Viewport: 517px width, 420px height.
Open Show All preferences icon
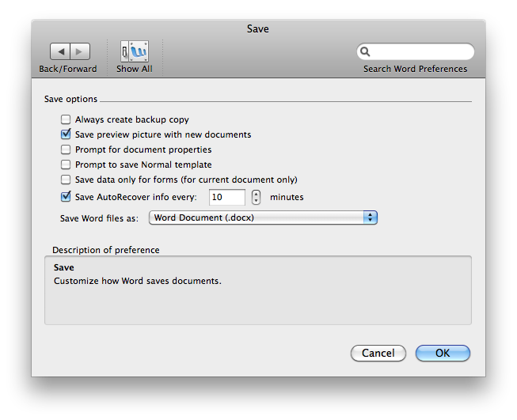pyautogui.click(x=135, y=51)
